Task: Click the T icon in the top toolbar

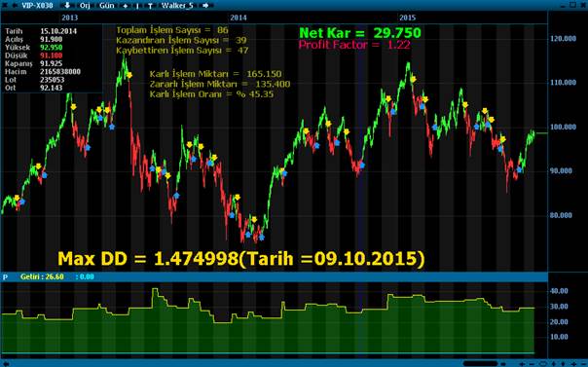Action: pyautogui.click(x=150, y=6)
